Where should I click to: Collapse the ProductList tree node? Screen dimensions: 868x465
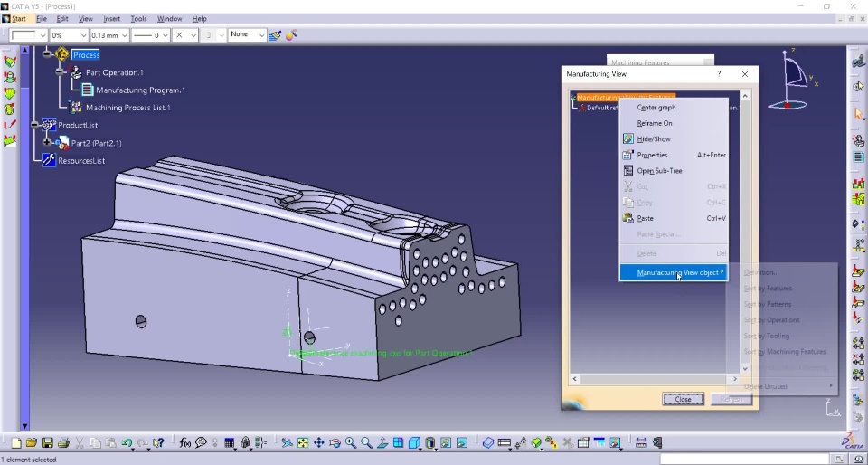35,125
